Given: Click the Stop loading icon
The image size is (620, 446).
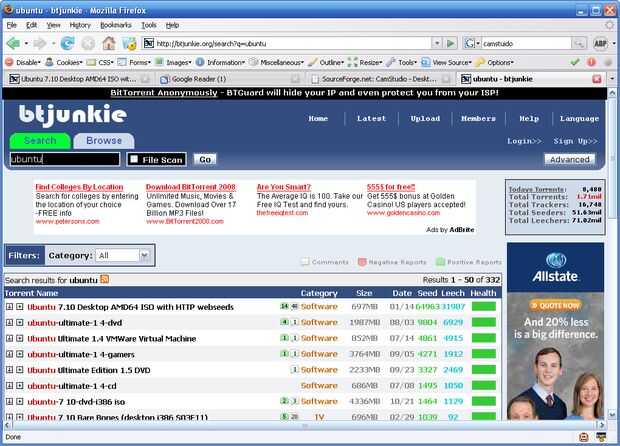Looking at the screenshot, I should (88, 43).
